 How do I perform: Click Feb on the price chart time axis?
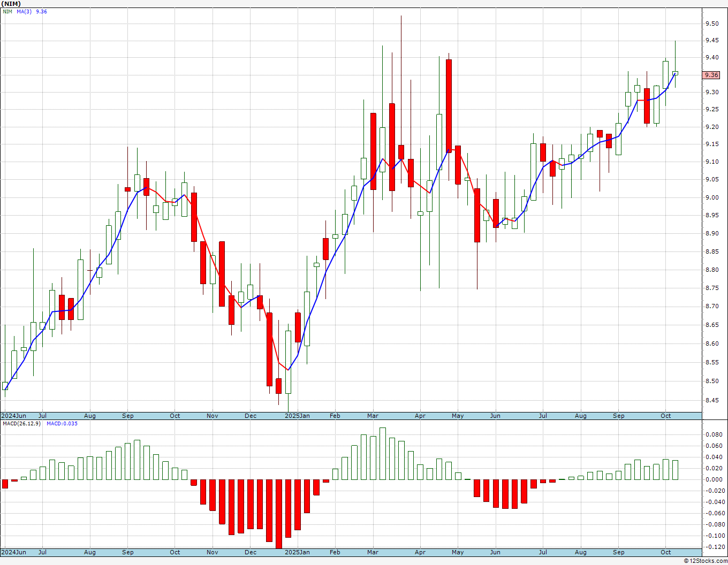(335, 416)
